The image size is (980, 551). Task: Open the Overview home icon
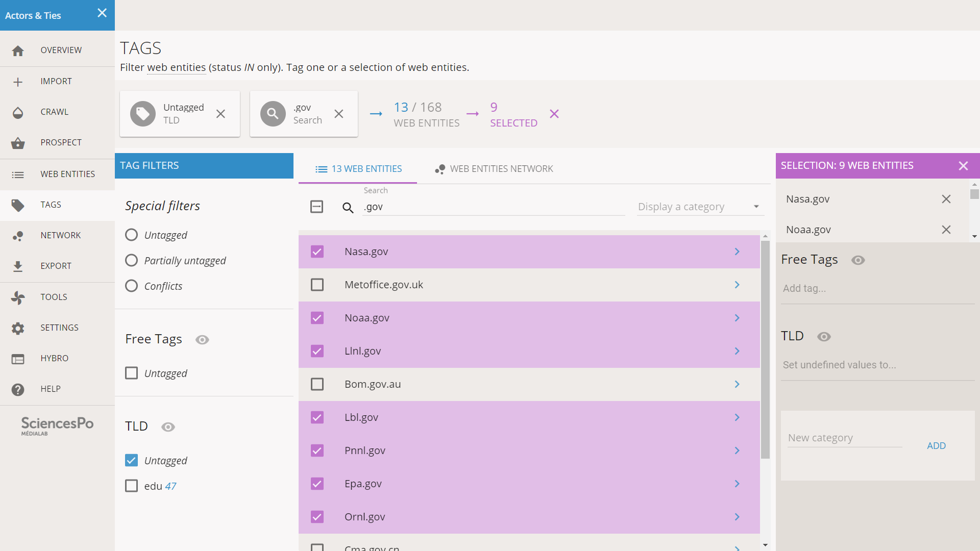click(x=18, y=51)
